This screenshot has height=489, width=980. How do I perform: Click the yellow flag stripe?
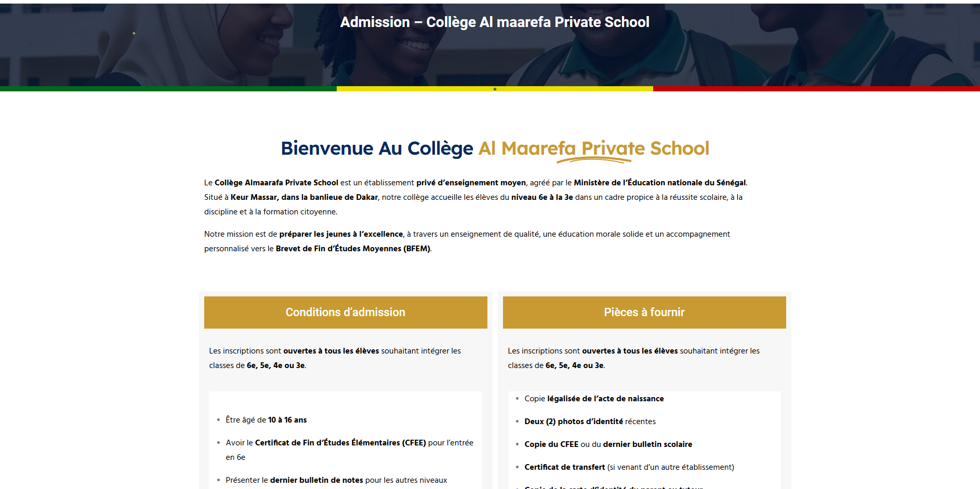(x=495, y=89)
